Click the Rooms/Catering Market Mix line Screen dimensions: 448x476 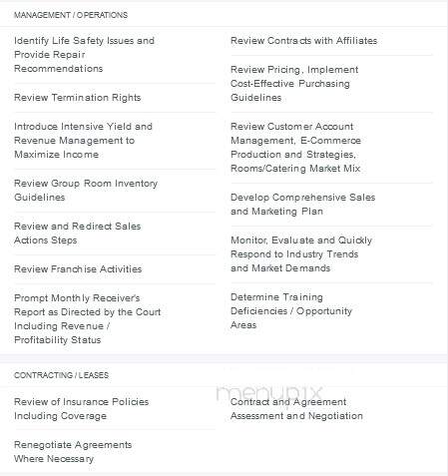click(x=295, y=169)
